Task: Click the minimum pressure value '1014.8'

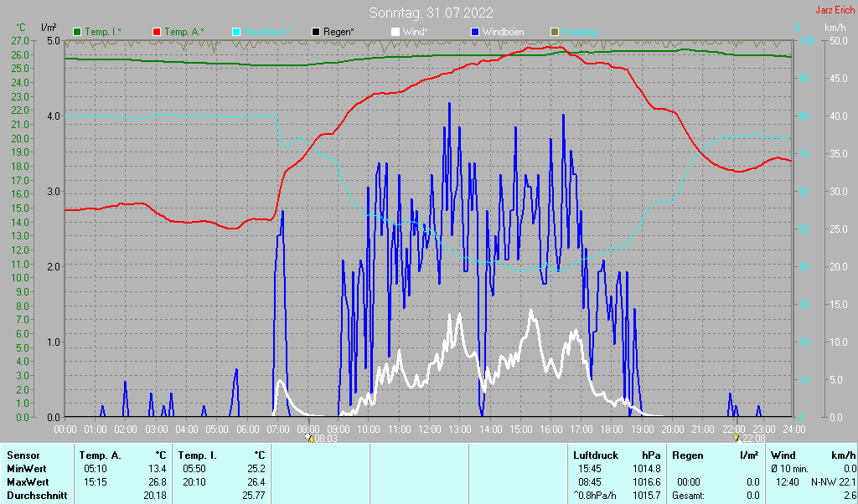Action: point(647,469)
